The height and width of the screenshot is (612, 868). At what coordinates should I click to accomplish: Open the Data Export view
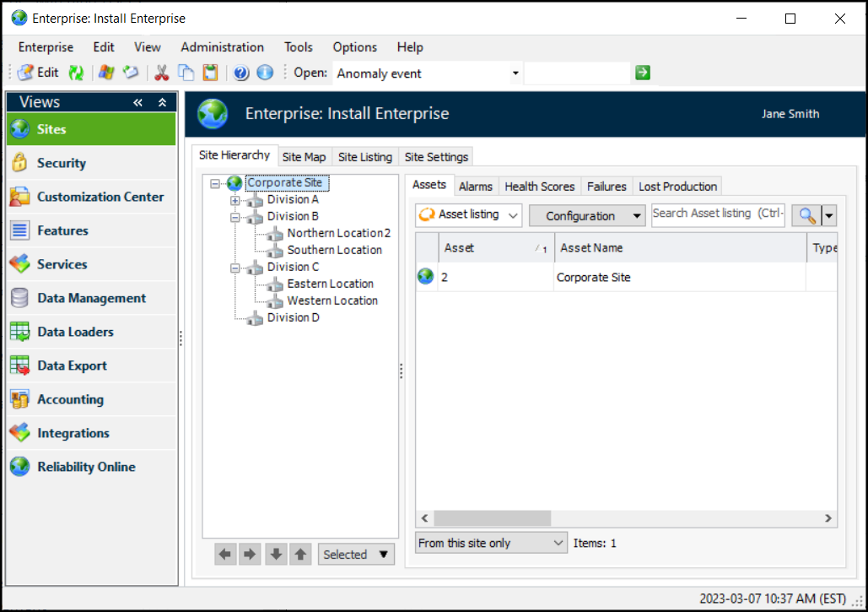click(x=91, y=366)
